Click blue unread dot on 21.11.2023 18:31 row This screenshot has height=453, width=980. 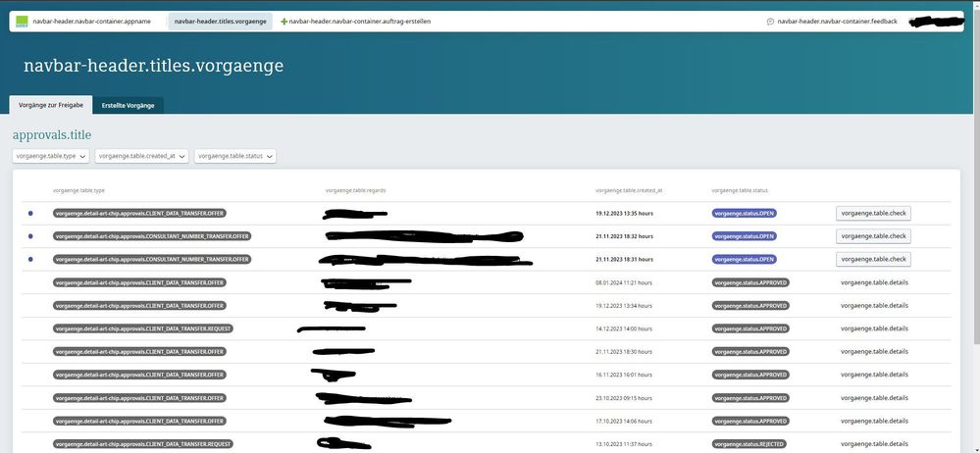click(30, 260)
